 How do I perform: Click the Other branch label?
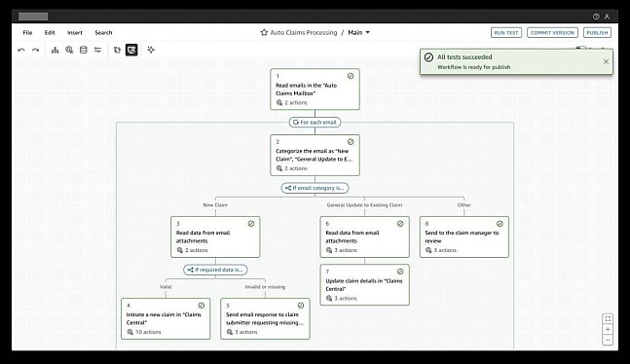[x=464, y=205]
